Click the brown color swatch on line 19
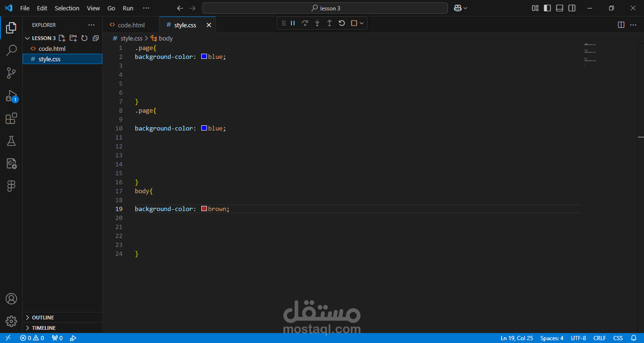 pyautogui.click(x=204, y=209)
